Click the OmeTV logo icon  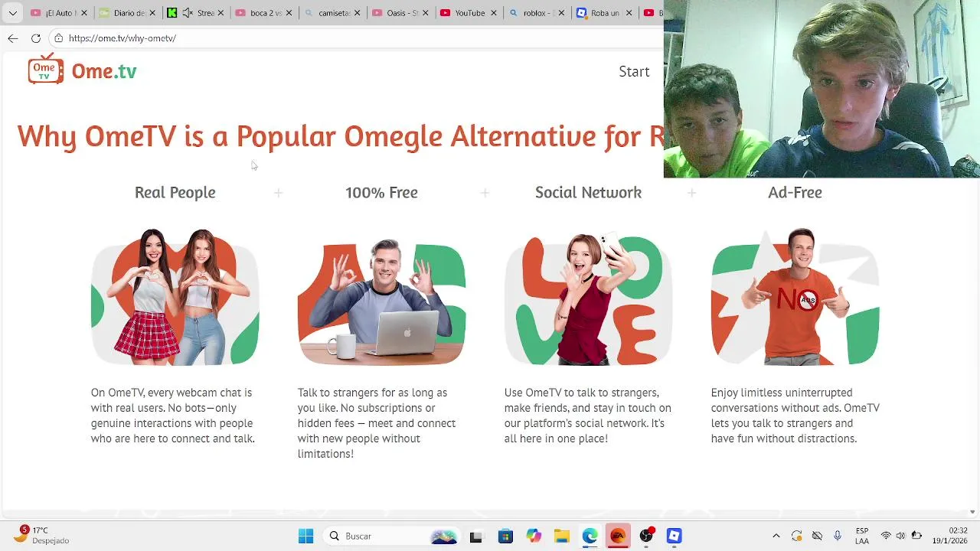pyautogui.click(x=45, y=69)
